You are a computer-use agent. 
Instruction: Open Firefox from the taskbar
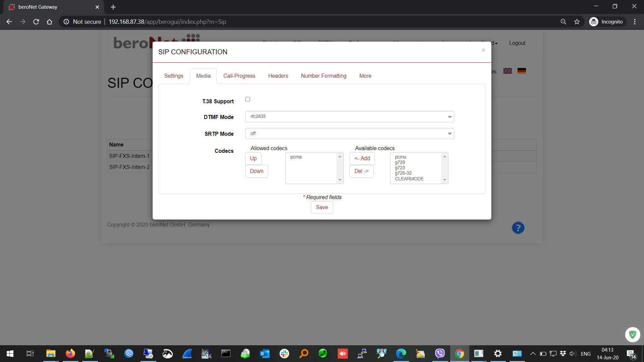[70, 354]
